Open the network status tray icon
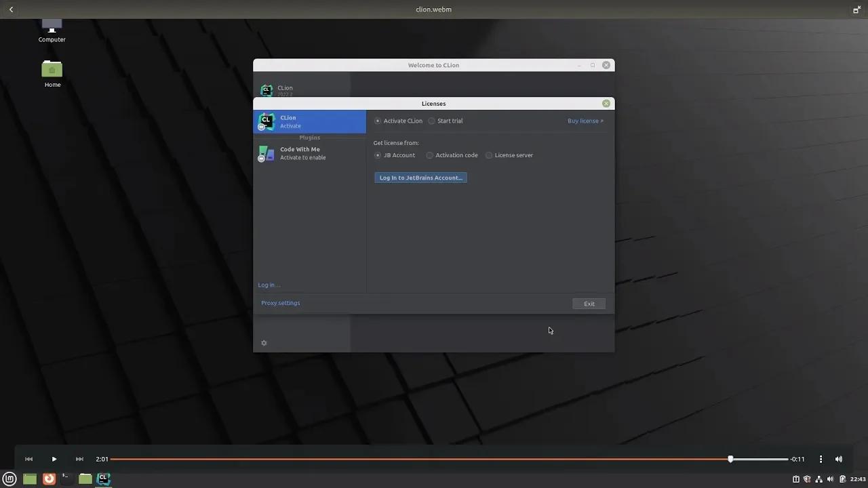 (818, 479)
